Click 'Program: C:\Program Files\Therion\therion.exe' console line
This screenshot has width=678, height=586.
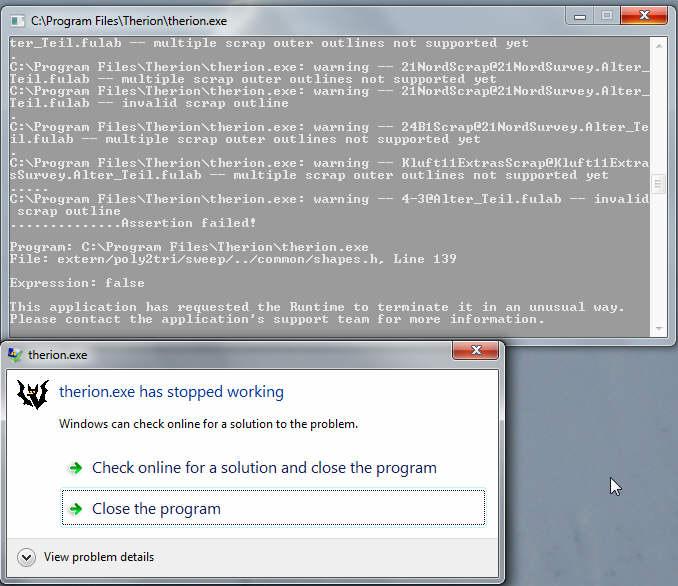[x=189, y=247]
